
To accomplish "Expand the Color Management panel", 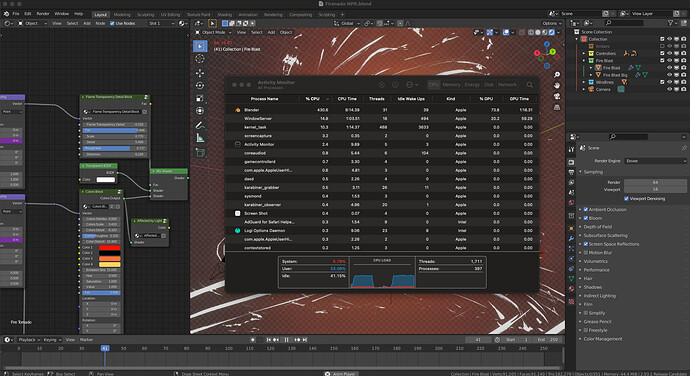I will 602,339.
